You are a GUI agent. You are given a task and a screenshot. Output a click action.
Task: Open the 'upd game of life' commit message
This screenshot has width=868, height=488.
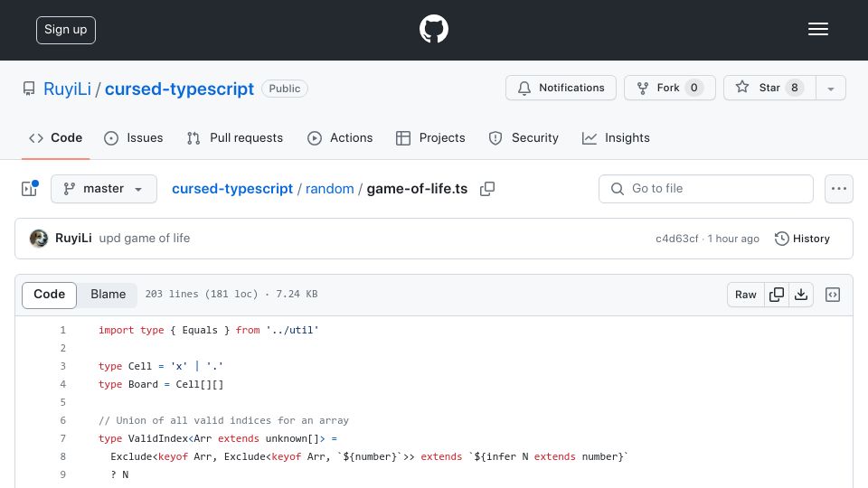145,238
